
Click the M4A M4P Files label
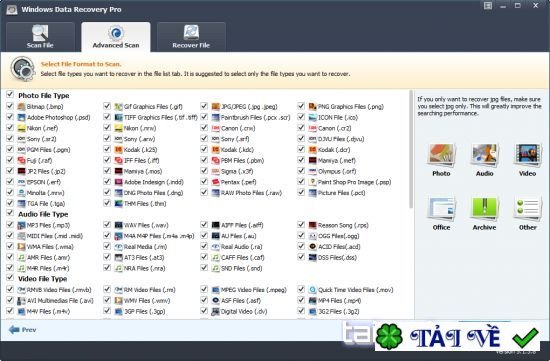tap(159, 236)
